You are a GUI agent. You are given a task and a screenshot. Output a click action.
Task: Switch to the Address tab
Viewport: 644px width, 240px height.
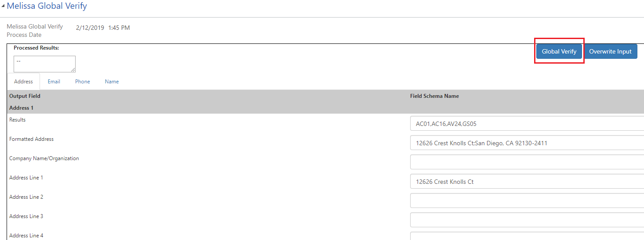tap(23, 82)
